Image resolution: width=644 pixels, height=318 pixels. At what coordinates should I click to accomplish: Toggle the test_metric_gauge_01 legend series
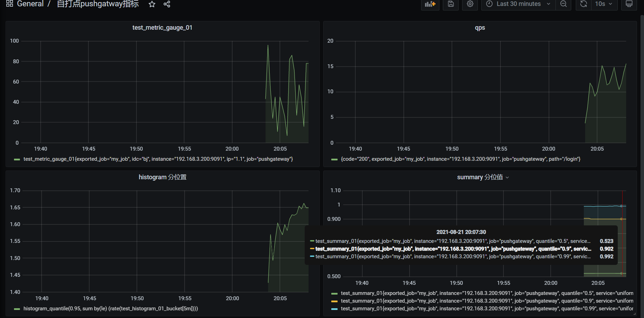click(x=158, y=159)
